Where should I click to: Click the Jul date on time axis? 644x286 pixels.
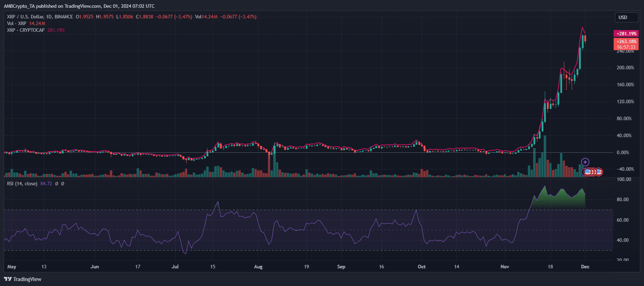[175, 267]
